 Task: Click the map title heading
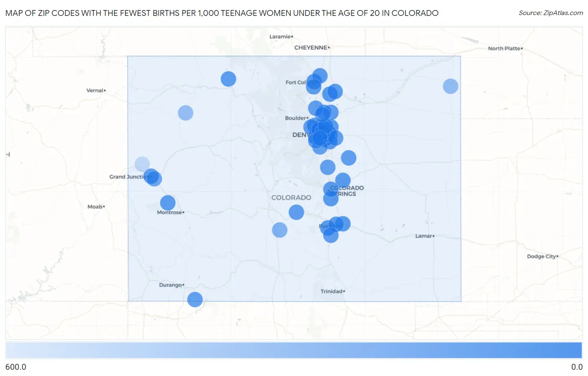[222, 13]
